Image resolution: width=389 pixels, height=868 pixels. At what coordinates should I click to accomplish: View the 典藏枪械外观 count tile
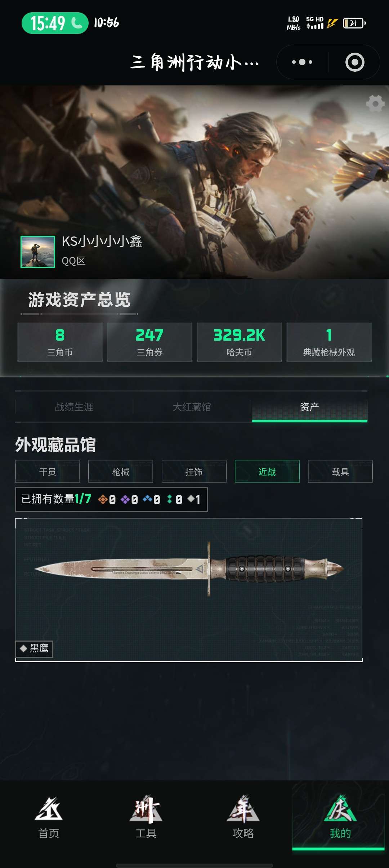coord(329,342)
